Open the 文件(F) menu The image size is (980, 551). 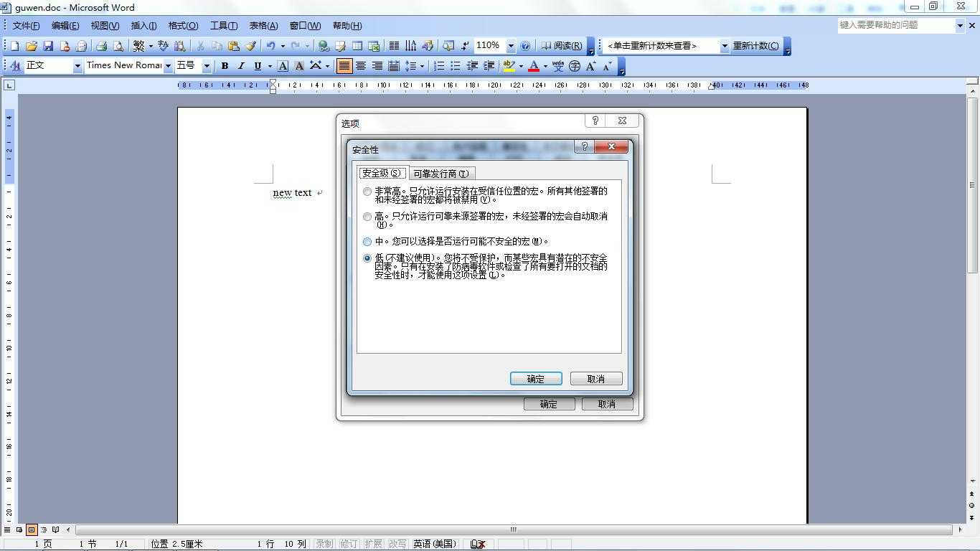(26, 26)
